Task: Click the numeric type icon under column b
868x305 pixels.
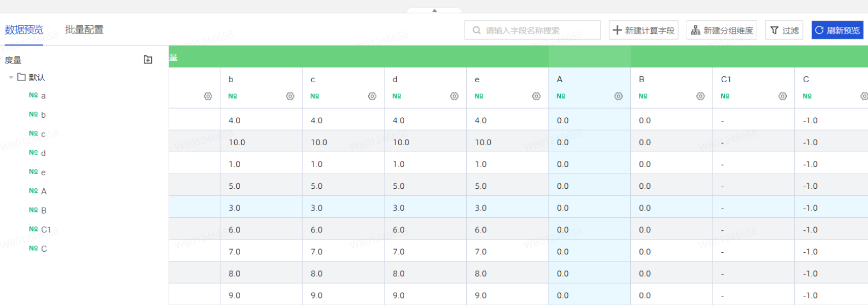Action: pos(233,96)
